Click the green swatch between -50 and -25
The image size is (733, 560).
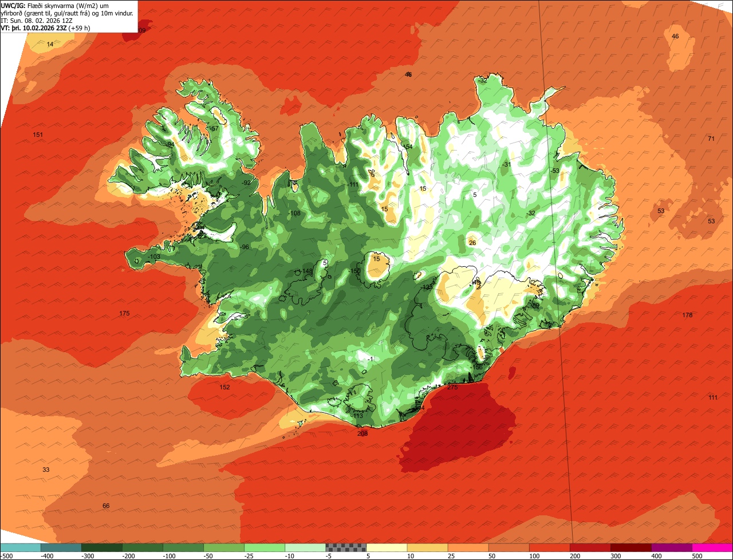224,547
